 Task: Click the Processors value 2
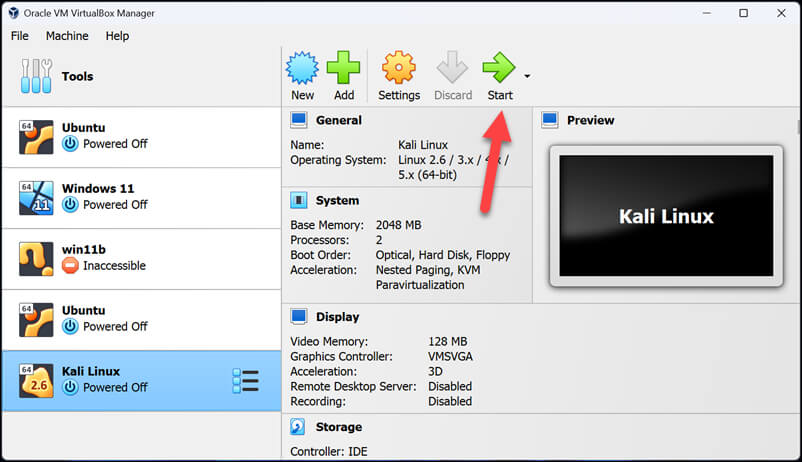tap(379, 240)
